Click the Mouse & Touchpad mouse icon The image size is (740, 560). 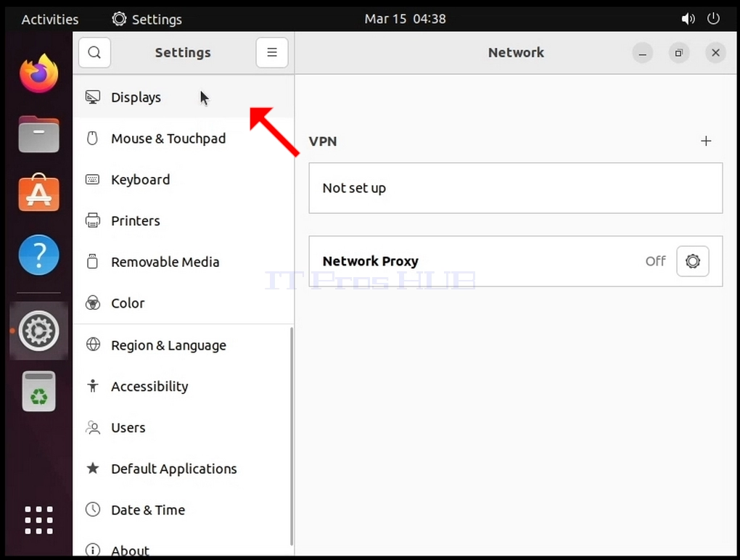[93, 139]
